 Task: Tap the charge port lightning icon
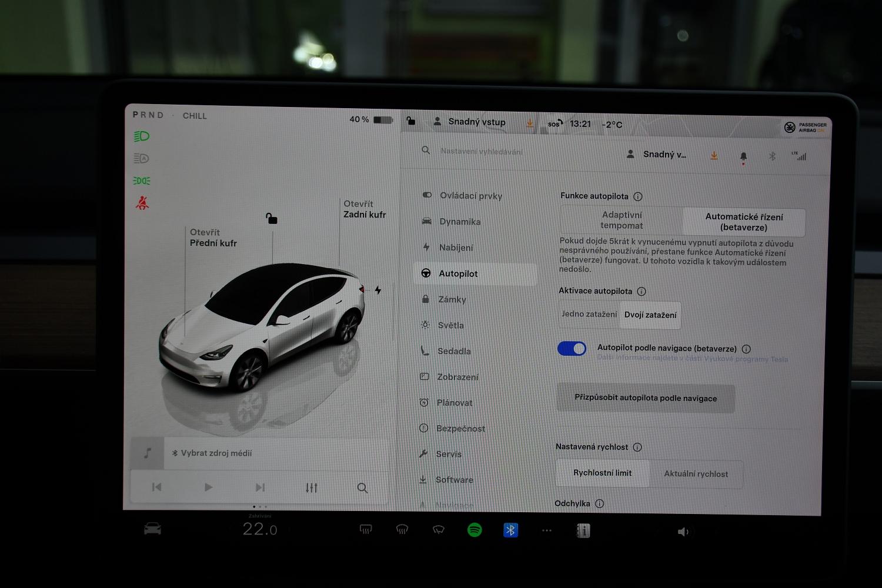(378, 290)
